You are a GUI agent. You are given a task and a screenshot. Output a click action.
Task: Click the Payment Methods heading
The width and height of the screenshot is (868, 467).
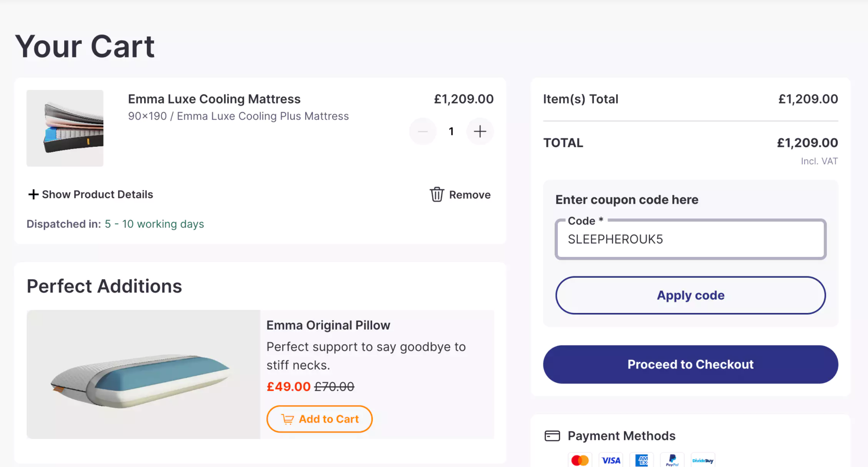[x=621, y=436]
